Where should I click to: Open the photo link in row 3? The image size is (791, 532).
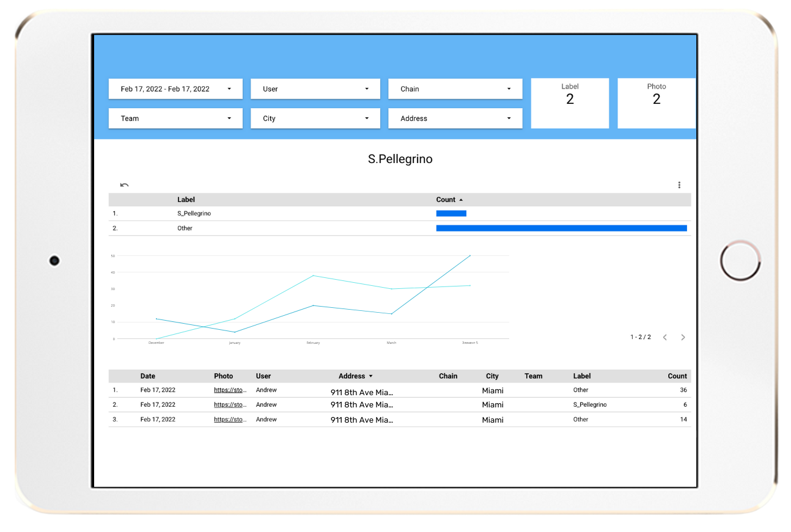[x=230, y=419]
